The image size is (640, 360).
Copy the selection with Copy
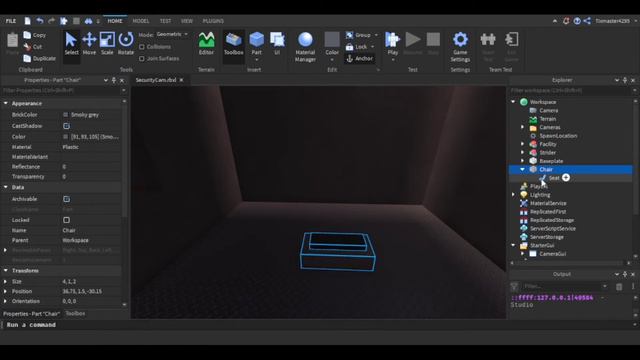click(x=35, y=35)
